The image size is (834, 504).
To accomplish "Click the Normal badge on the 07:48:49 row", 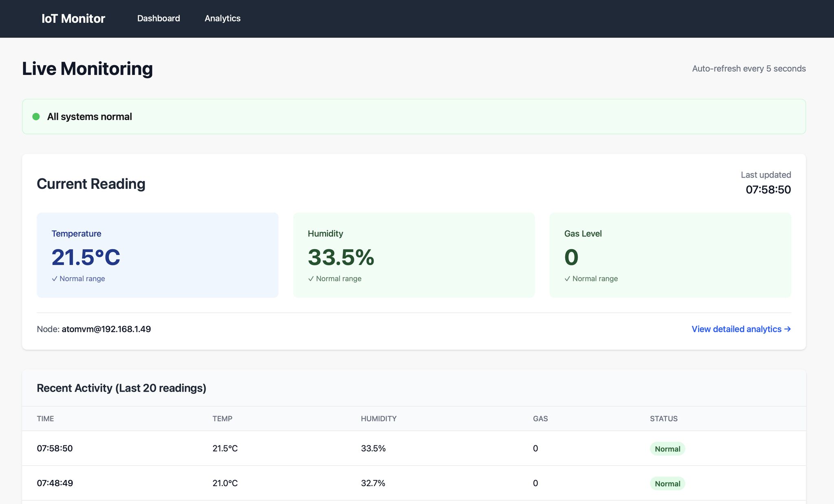I will click(x=667, y=484).
